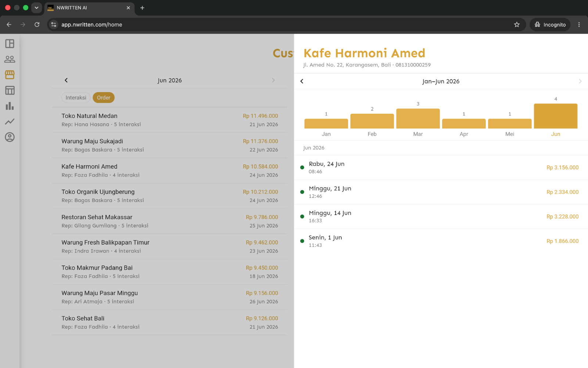Image resolution: width=588 pixels, height=368 pixels.
Task: Open Chrome three-dot menu
Action: [x=579, y=25]
